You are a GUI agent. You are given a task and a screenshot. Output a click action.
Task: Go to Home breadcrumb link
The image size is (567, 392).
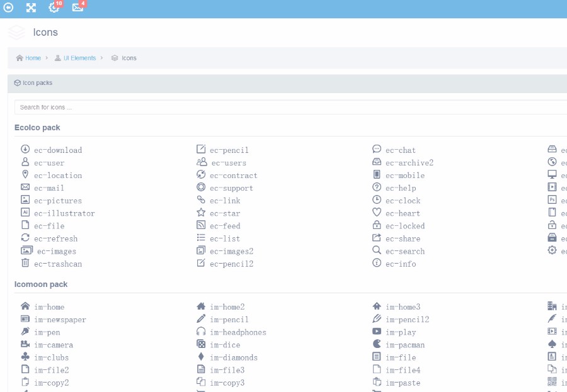point(33,58)
